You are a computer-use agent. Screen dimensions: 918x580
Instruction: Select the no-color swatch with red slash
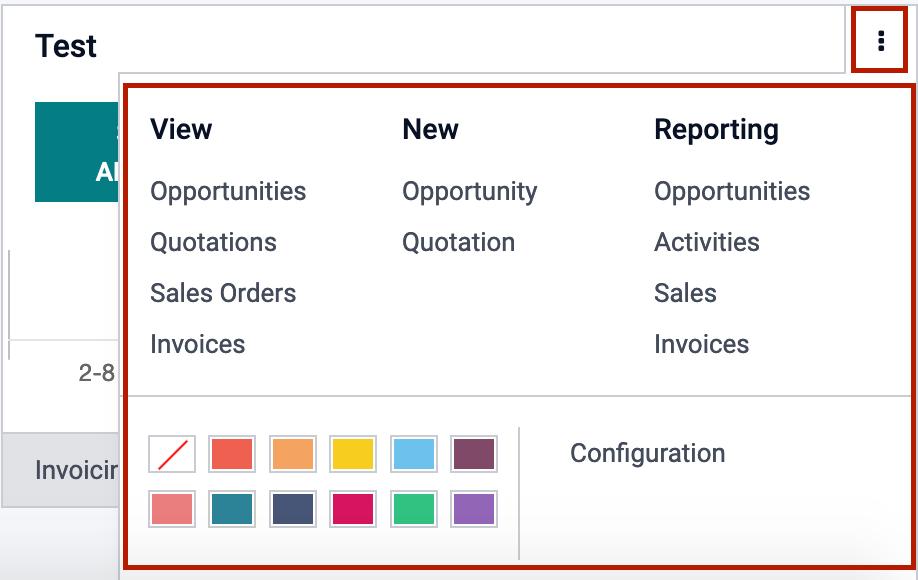point(172,454)
